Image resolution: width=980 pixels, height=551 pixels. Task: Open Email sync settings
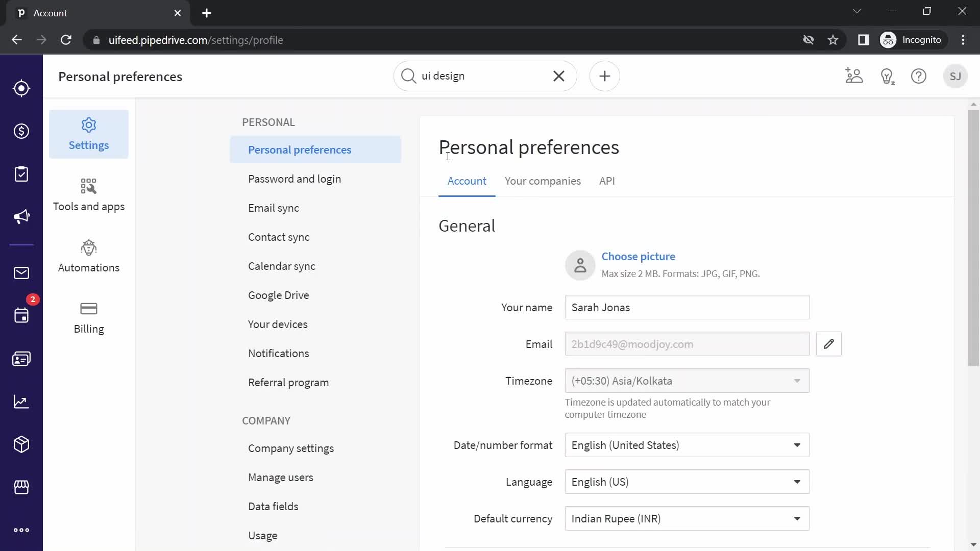tap(315, 208)
